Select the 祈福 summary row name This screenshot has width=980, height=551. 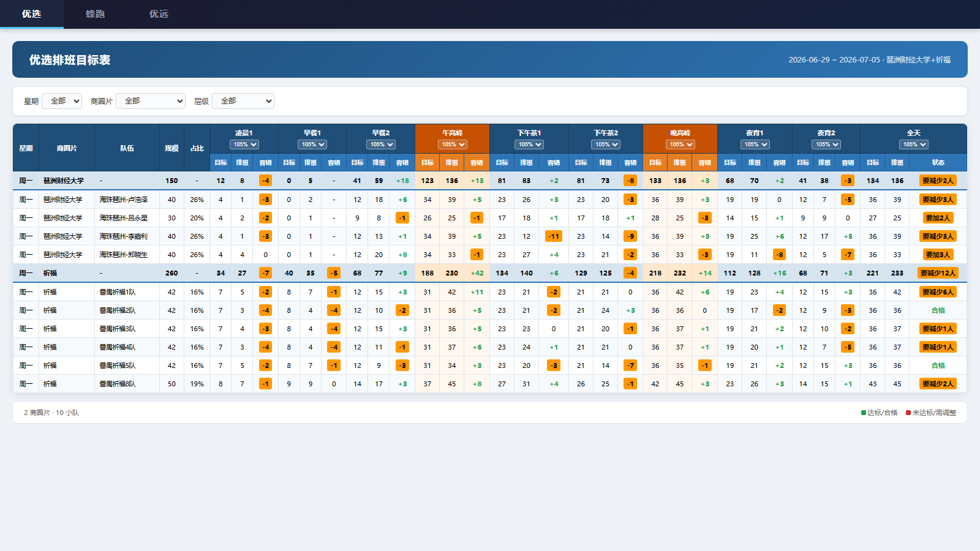tap(50, 273)
